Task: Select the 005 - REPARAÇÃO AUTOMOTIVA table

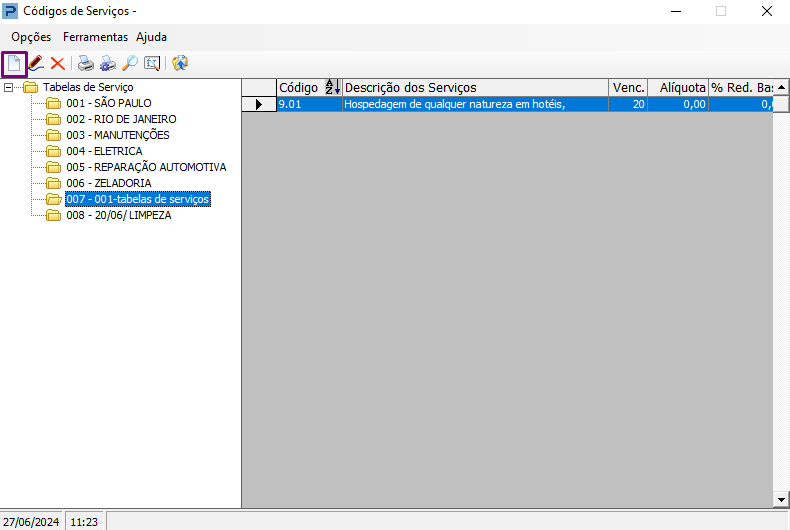Action: (x=146, y=167)
